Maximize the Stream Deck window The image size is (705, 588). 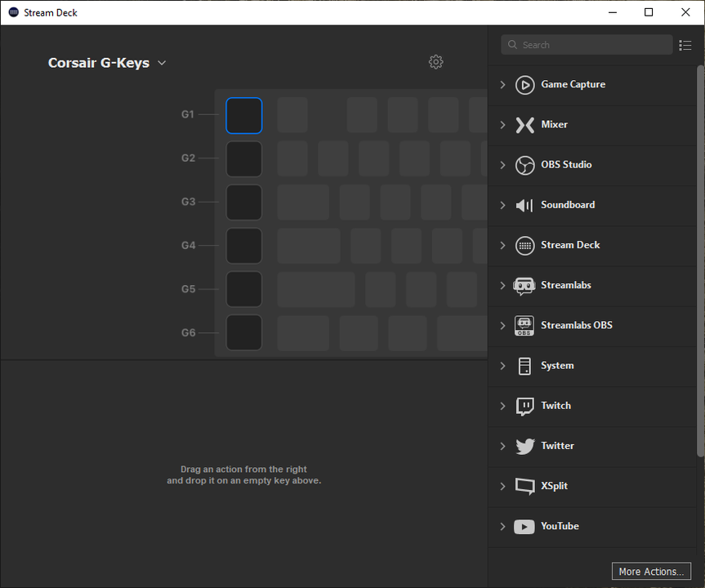pos(649,12)
